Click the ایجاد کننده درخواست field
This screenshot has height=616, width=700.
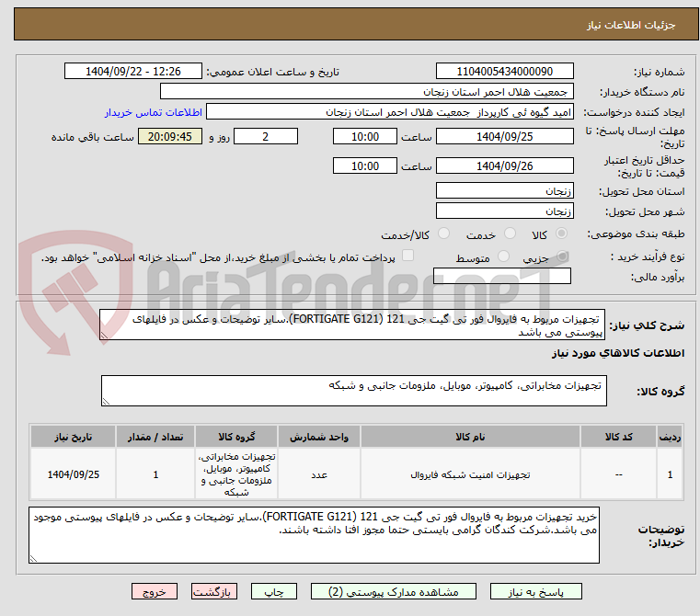click(390, 112)
